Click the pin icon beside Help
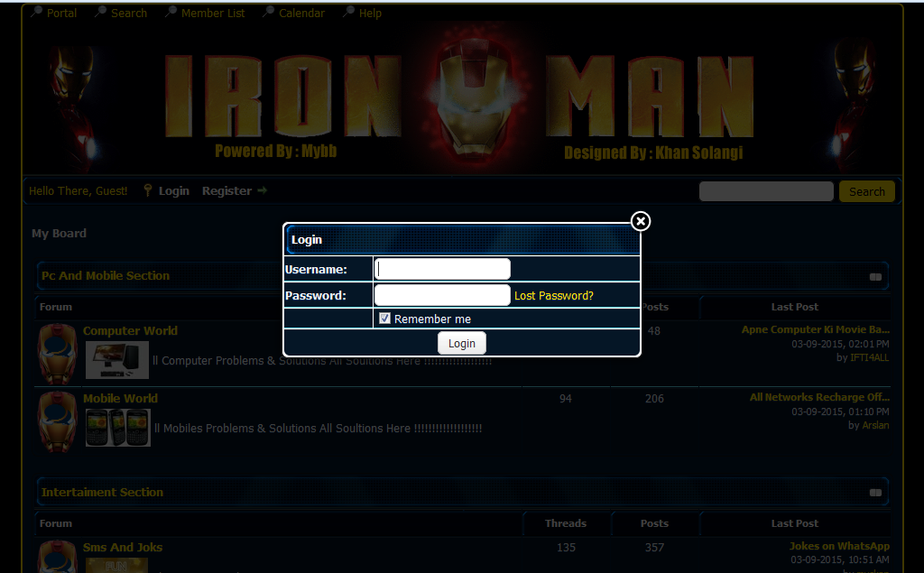The width and height of the screenshot is (924, 573). tap(349, 11)
